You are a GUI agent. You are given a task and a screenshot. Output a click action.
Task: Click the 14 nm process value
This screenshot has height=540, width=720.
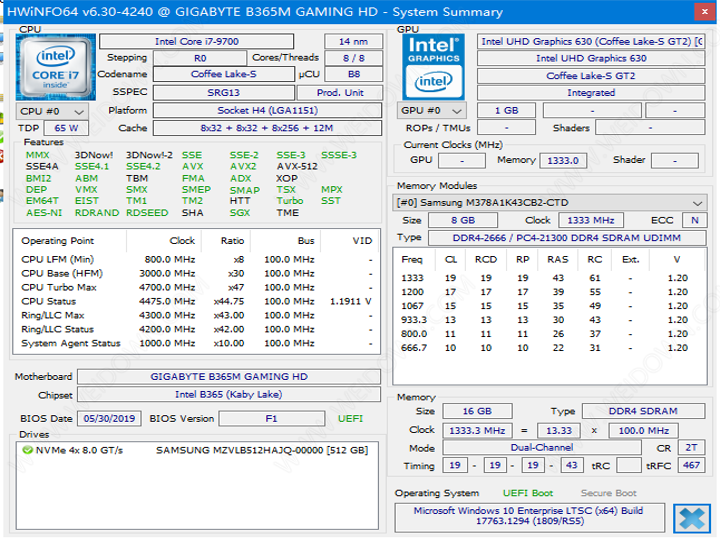353,41
